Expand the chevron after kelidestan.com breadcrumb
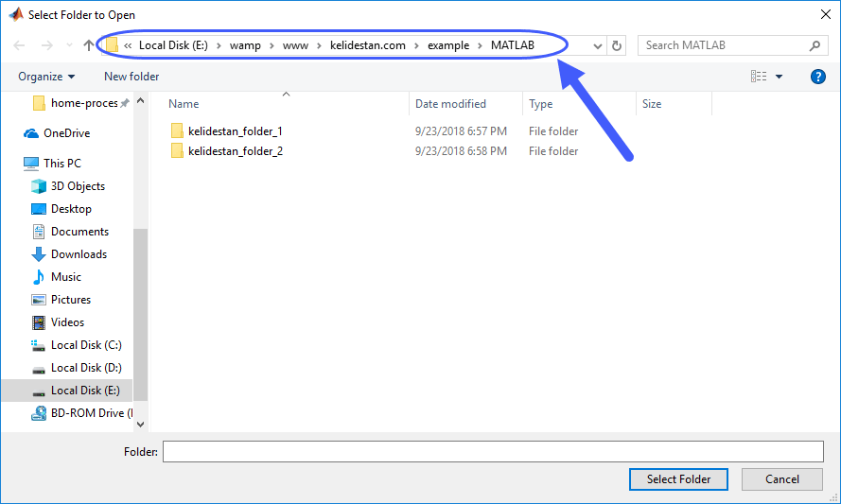 416,45
